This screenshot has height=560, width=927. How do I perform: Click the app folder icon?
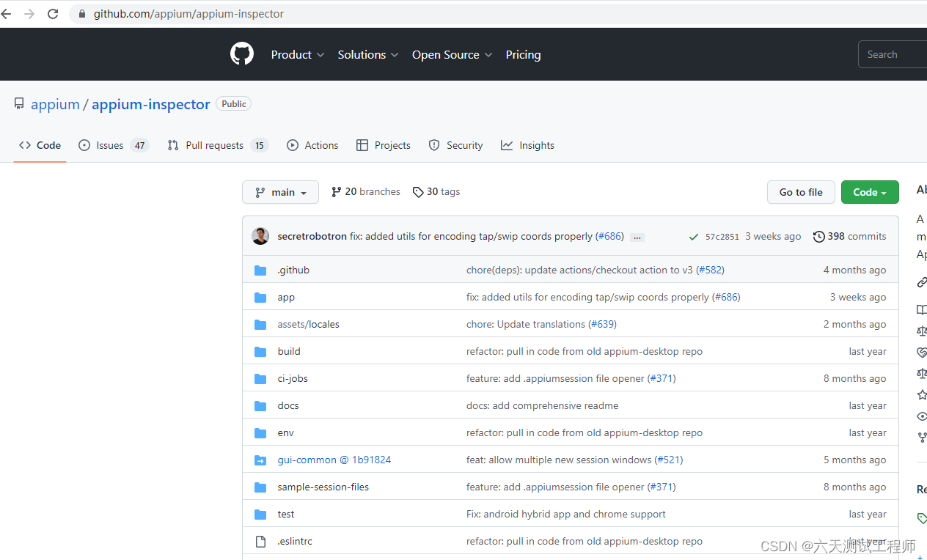[260, 298]
